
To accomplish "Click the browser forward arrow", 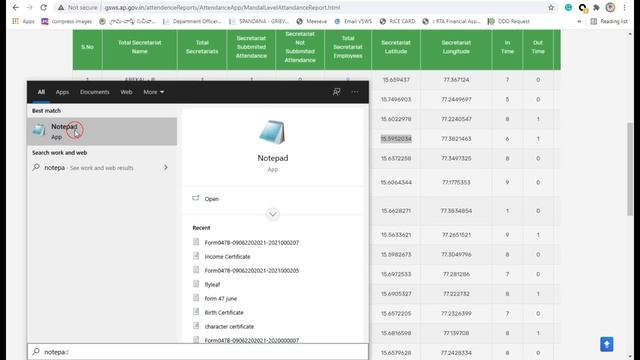I will [x=29, y=7].
